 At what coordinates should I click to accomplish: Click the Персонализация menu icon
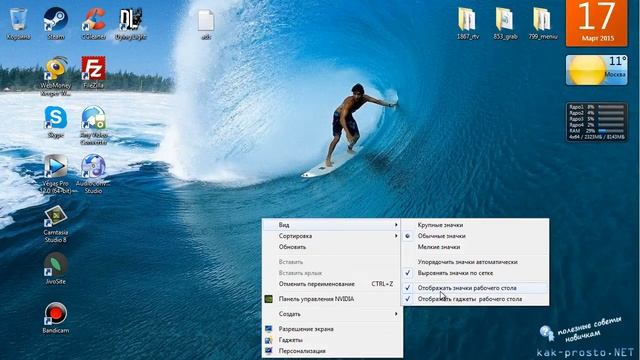click(x=269, y=351)
